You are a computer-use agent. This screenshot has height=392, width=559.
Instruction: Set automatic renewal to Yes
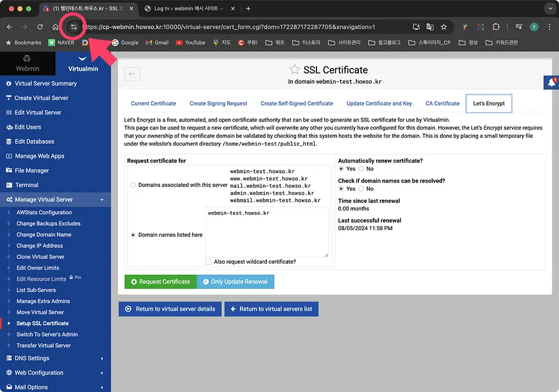(341, 169)
